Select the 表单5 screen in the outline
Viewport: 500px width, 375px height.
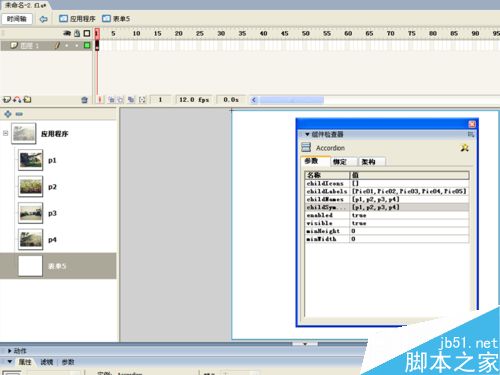(x=58, y=266)
